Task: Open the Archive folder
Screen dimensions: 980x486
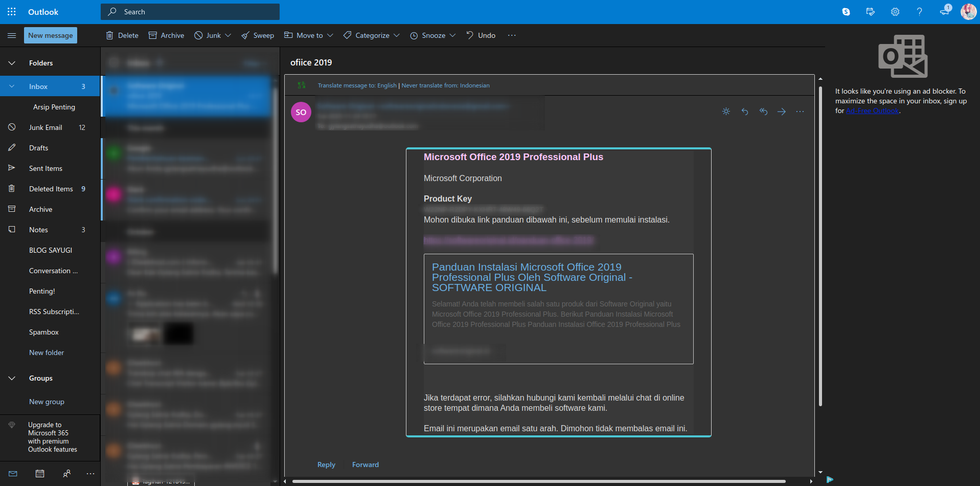Action: tap(50, 209)
